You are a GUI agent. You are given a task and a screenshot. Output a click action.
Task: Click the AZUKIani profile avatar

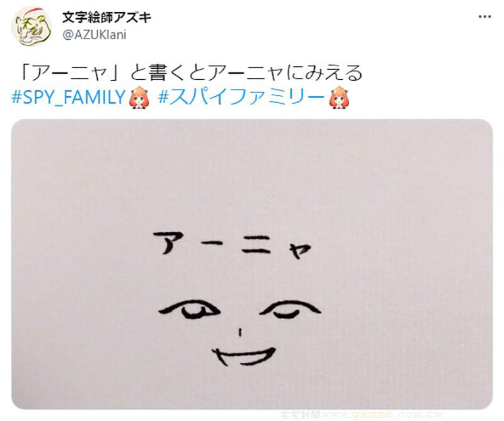pos(31,26)
